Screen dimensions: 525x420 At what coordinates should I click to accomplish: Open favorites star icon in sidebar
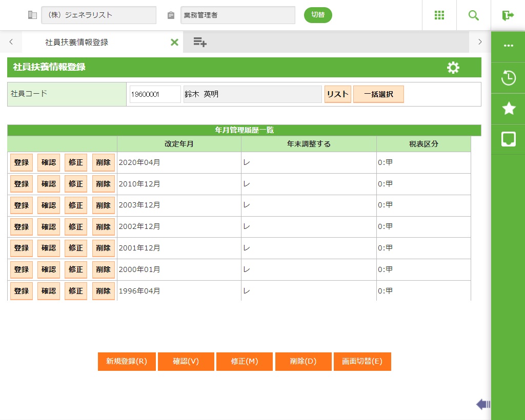click(508, 109)
